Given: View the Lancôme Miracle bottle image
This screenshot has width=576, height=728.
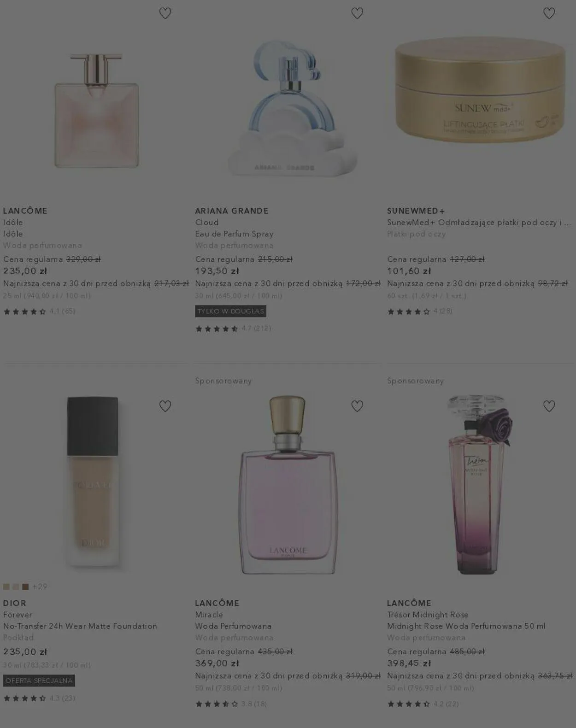Looking at the screenshot, I should pos(288,485).
